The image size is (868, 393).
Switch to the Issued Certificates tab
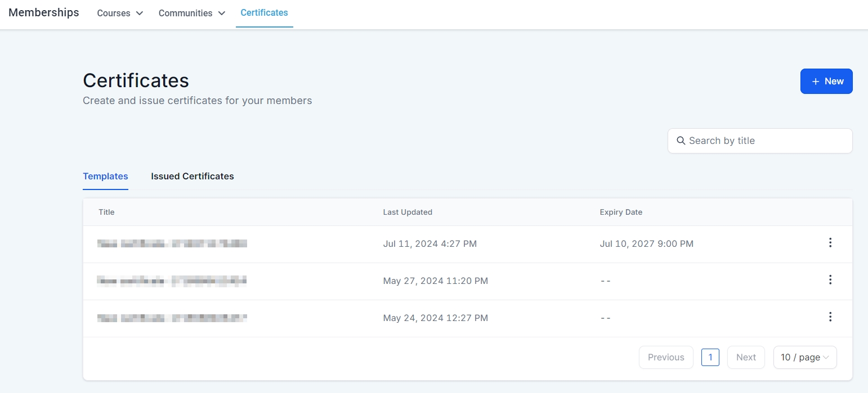[x=192, y=176]
